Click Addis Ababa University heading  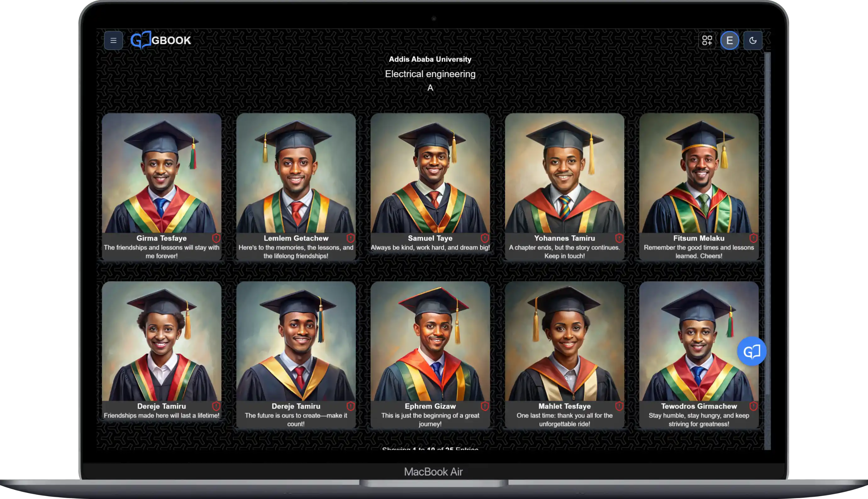coord(430,59)
